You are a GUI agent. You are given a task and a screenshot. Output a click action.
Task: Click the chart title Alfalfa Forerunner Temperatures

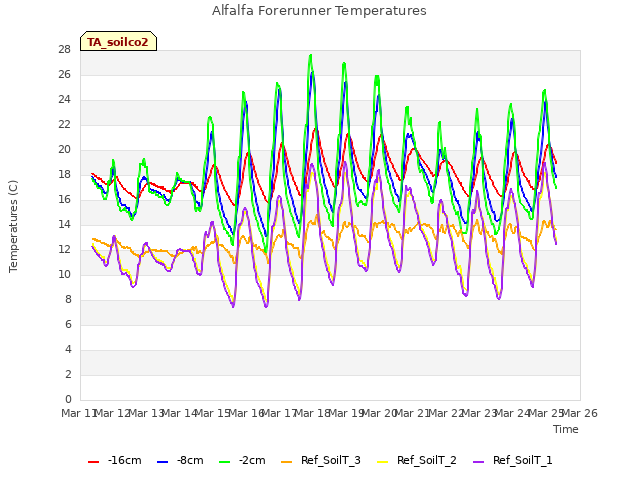point(319,11)
